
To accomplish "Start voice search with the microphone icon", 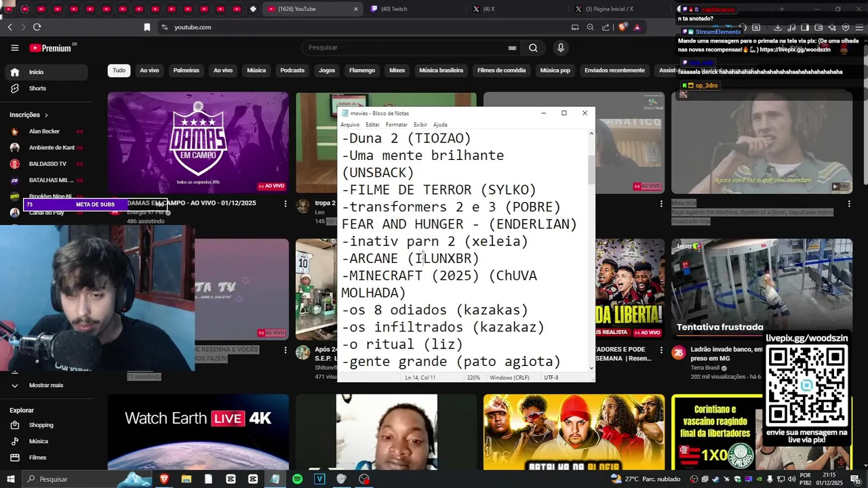I will (560, 47).
